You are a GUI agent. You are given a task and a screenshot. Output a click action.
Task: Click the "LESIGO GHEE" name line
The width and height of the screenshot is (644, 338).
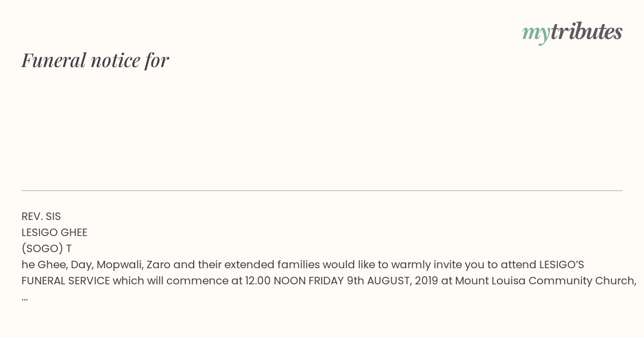coord(54,232)
